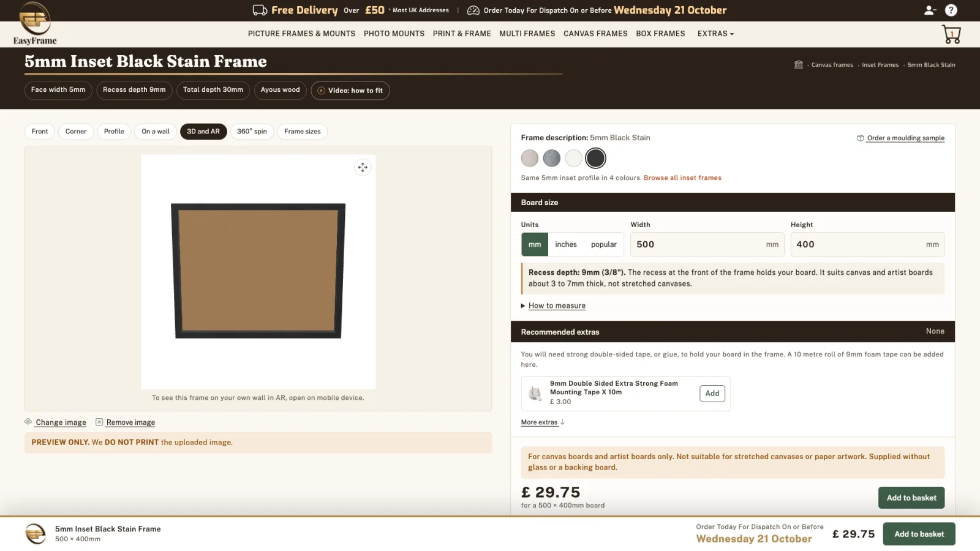Switch to Profile view tab
980x551 pixels.
pyautogui.click(x=114, y=132)
